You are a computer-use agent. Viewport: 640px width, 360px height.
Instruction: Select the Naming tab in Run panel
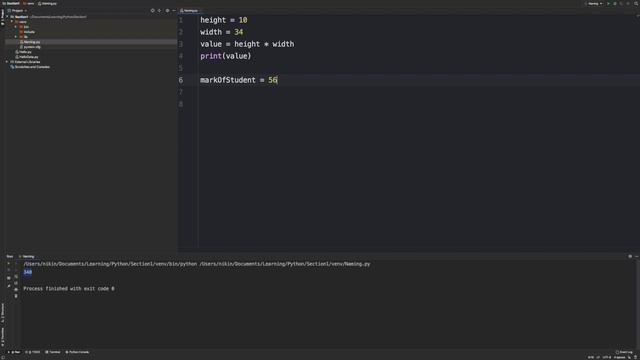click(27, 257)
